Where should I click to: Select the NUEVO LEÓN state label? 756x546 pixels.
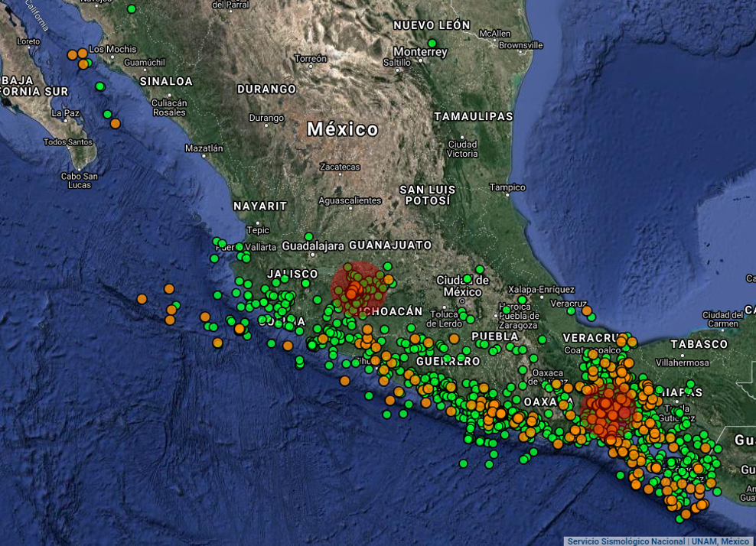(x=432, y=25)
